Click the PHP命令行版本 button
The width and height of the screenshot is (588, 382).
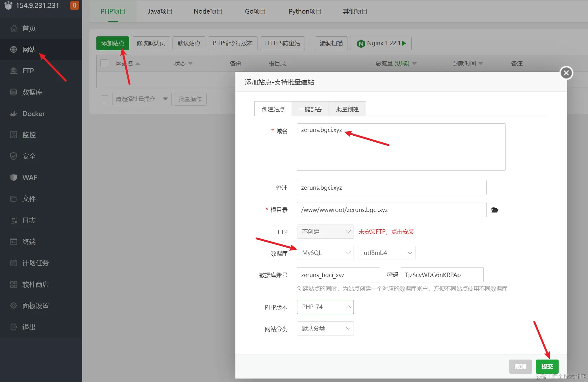point(233,43)
